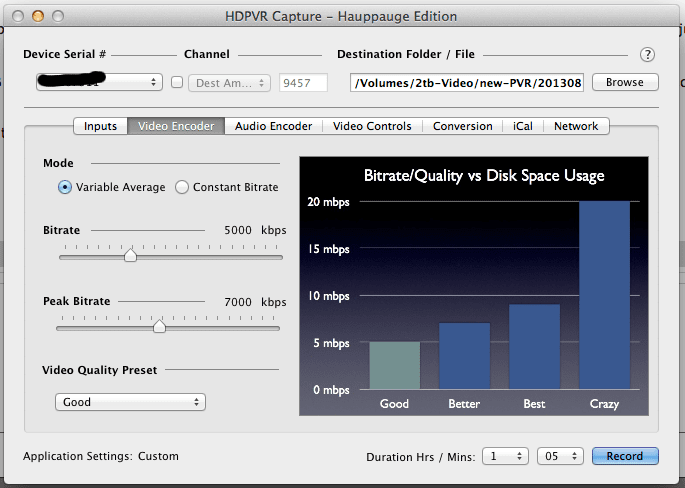Open the Audio Encoder tab

pyautogui.click(x=273, y=126)
